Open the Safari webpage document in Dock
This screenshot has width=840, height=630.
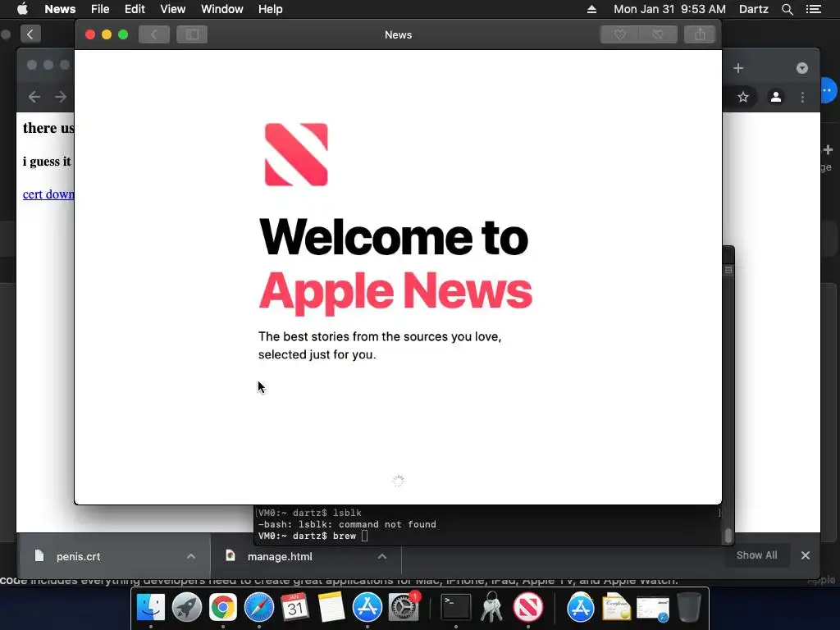652,609
